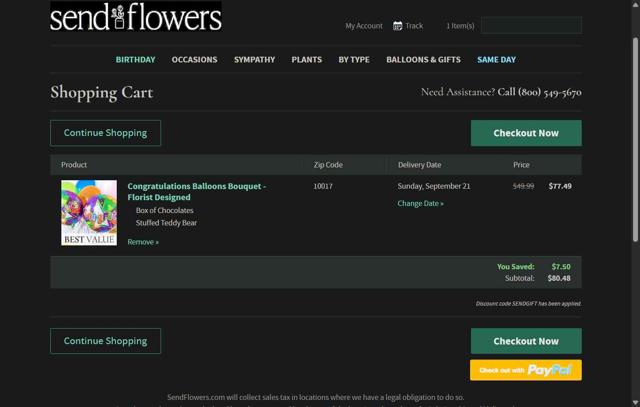Click the Track link text

[414, 26]
